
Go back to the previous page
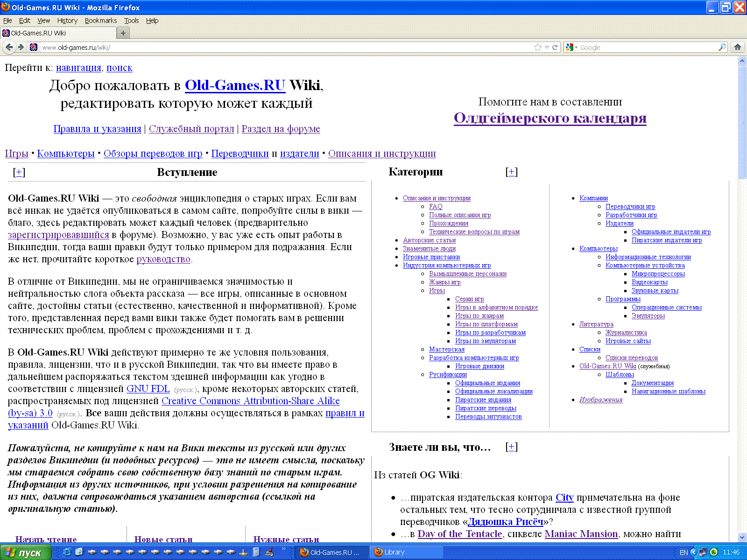point(9,47)
